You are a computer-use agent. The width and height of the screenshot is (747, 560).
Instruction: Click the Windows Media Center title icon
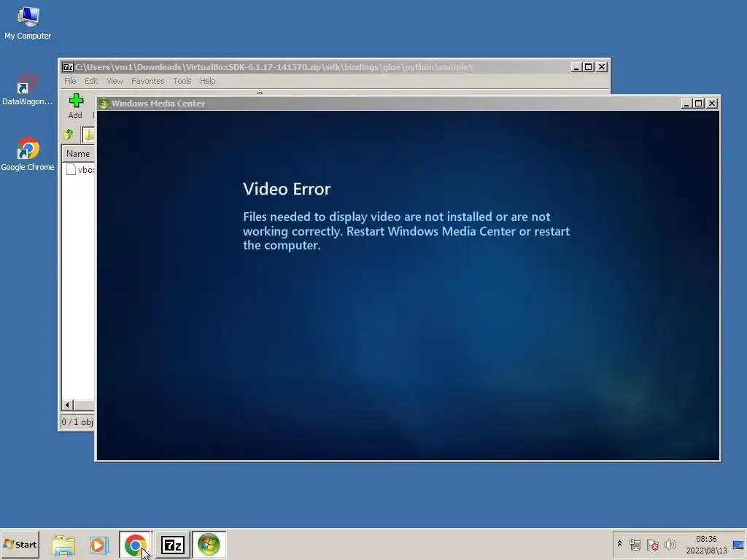pos(104,104)
